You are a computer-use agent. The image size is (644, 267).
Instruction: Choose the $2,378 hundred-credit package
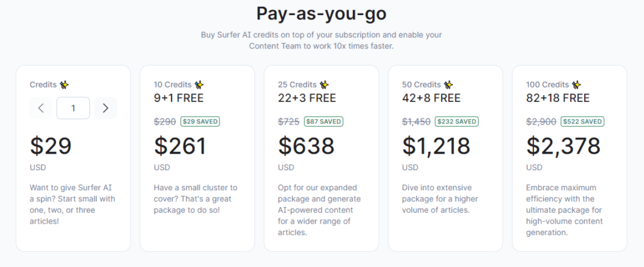click(569, 158)
